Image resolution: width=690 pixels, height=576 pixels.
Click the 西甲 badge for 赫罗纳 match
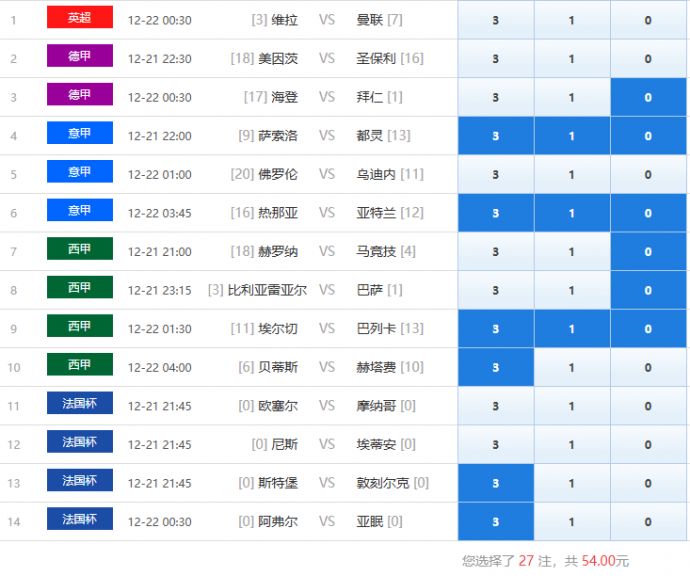(x=80, y=249)
